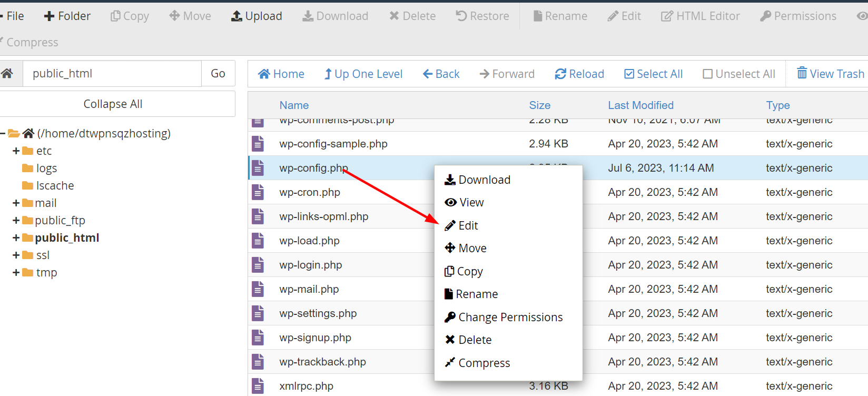868x396 pixels.
Task: Expand the mail folder in tree
Action: click(x=16, y=203)
